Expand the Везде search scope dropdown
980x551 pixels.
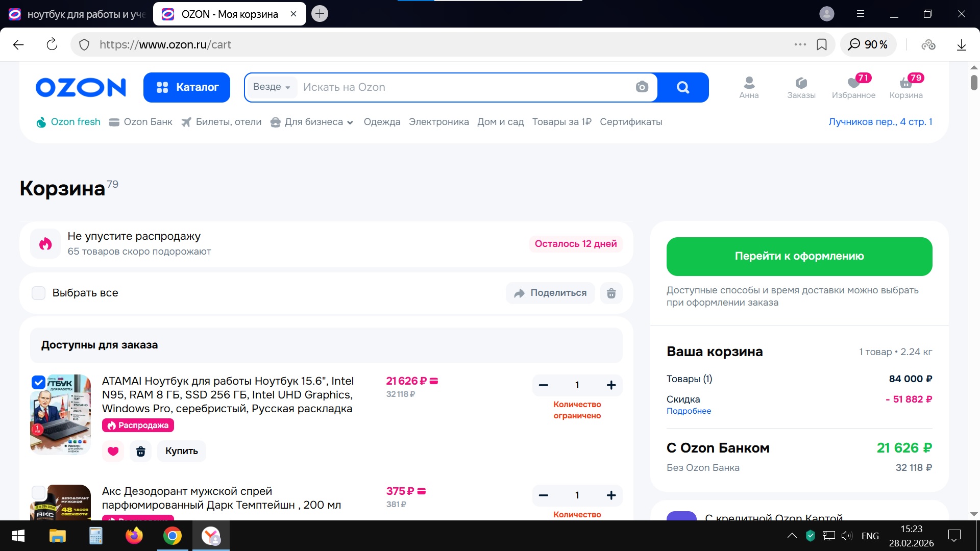[x=272, y=87]
